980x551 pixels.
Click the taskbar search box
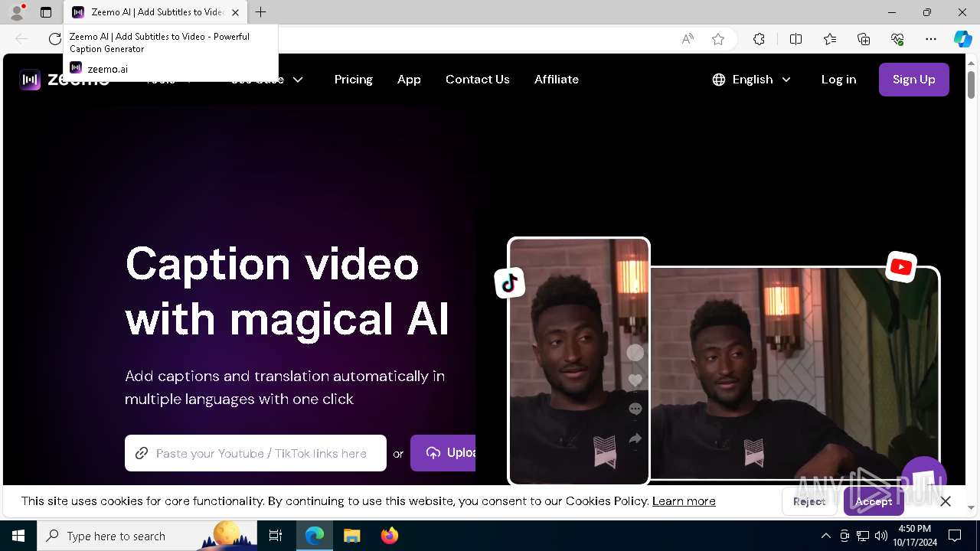(147, 536)
